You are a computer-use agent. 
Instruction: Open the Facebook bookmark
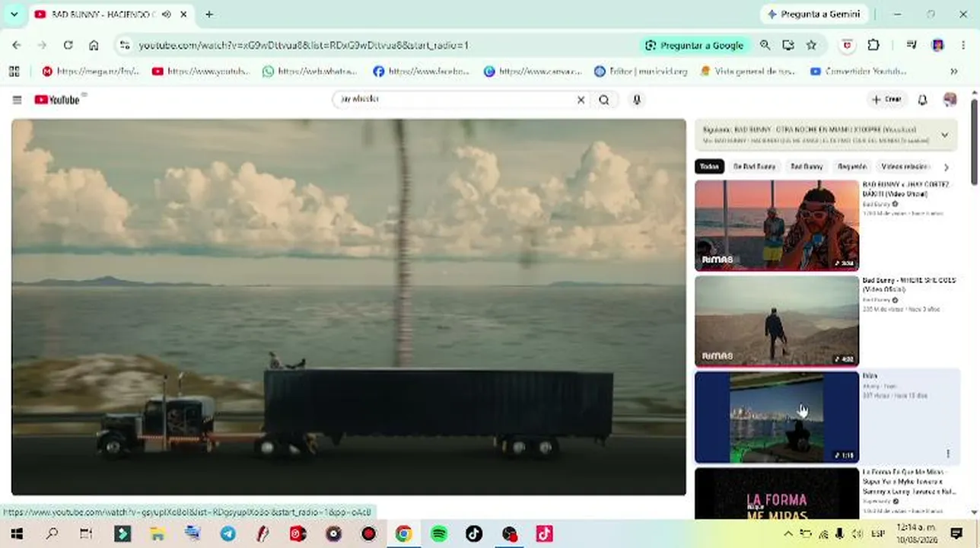(x=421, y=72)
